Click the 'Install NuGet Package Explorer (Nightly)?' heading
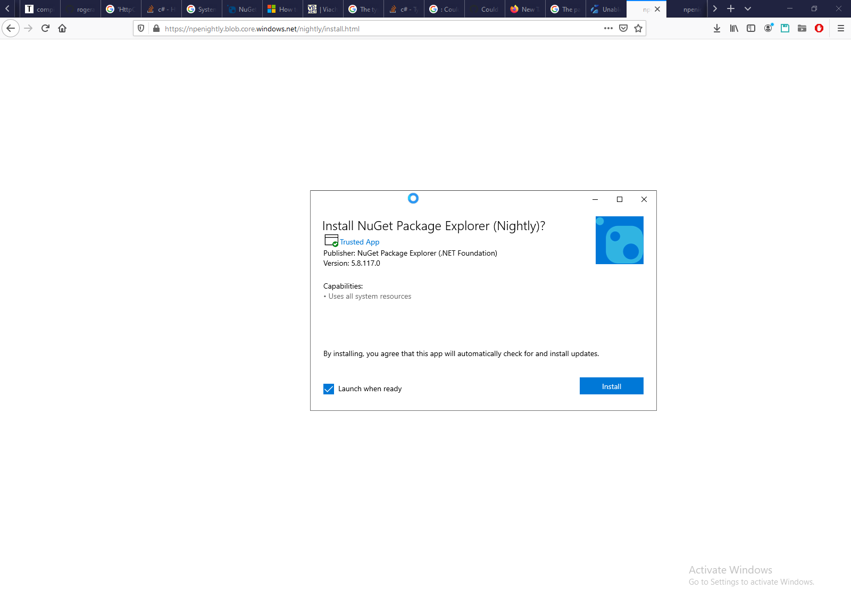 (x=433, y=226)
